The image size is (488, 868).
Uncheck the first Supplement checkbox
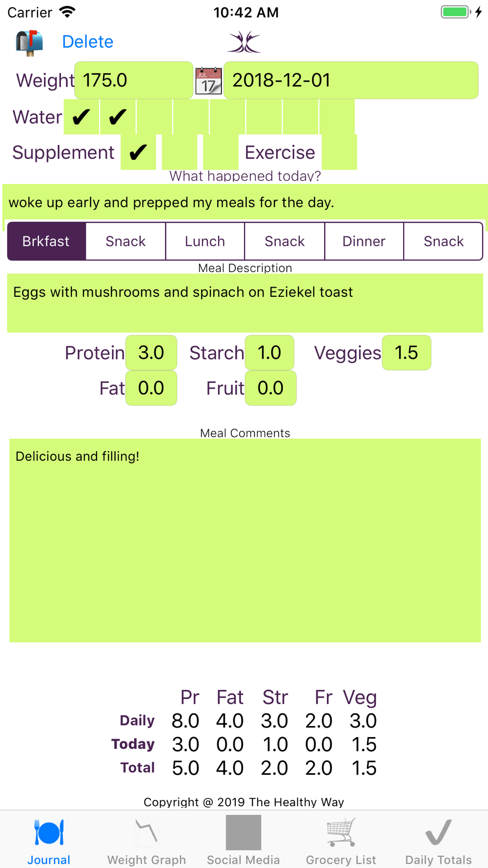point(138,152)
